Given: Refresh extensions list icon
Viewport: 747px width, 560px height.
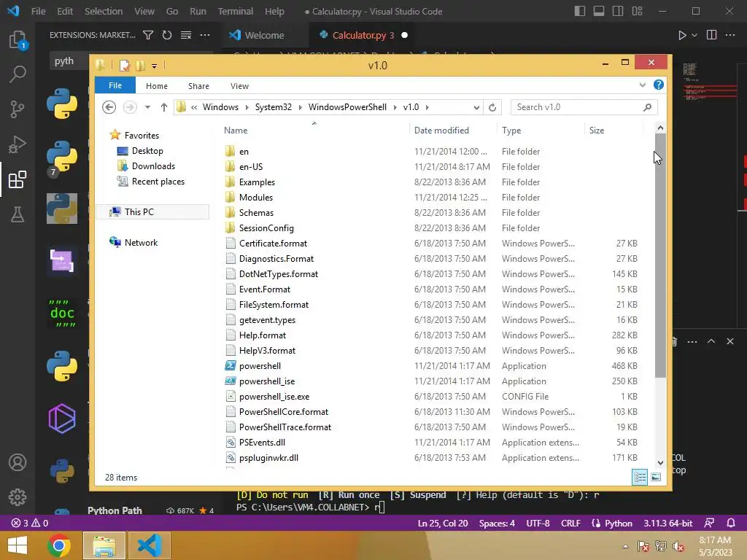Looking at the screenshot, I should coord(167,35).
